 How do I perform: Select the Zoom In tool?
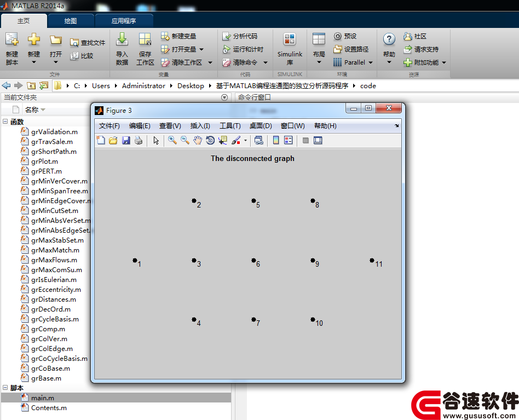pos(172,140)
